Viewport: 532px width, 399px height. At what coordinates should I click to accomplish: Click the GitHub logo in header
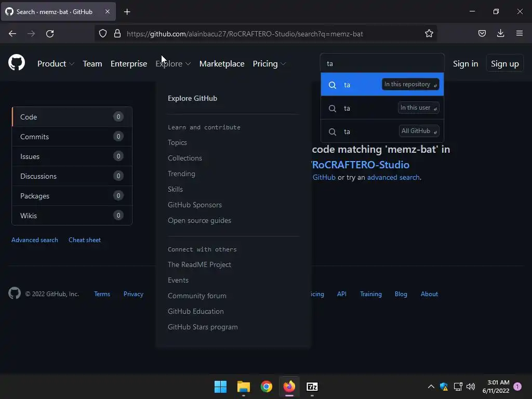pyautogui.click(x=17, y=62)
